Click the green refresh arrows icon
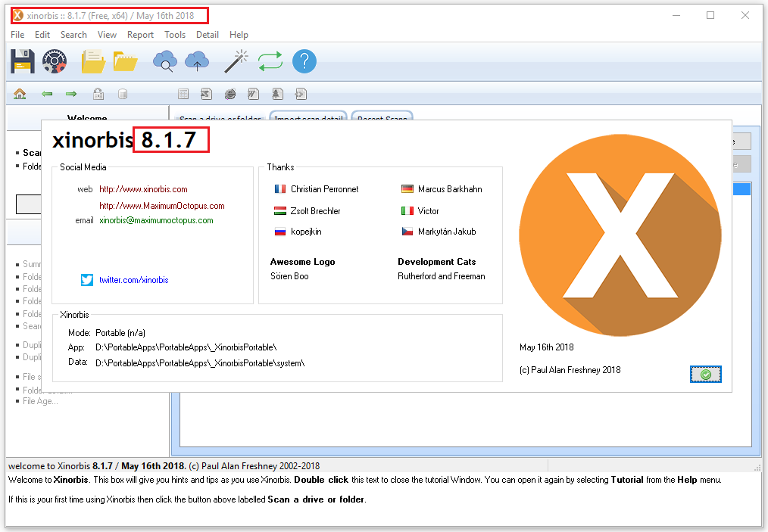Viewport: 768px width, 532px height. coord(270,61)
